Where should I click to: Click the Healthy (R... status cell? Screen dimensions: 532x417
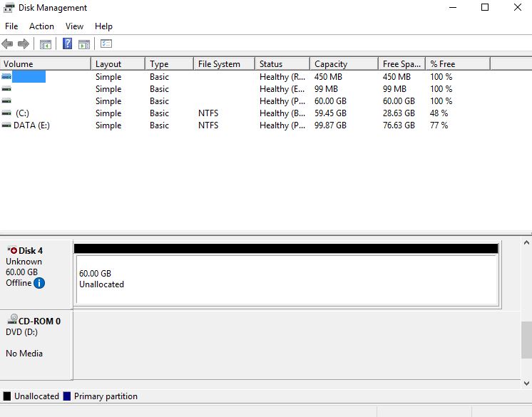click(282, 76)
